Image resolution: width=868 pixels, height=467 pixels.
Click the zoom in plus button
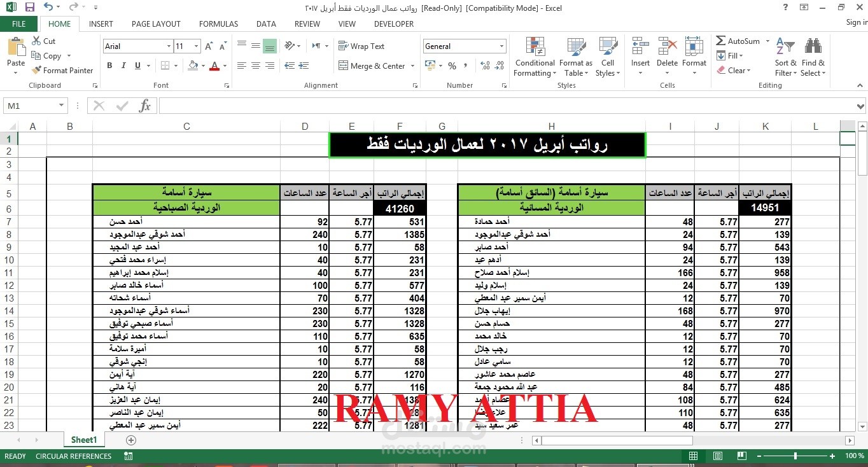pyautogui.click(x=832, y=456)
